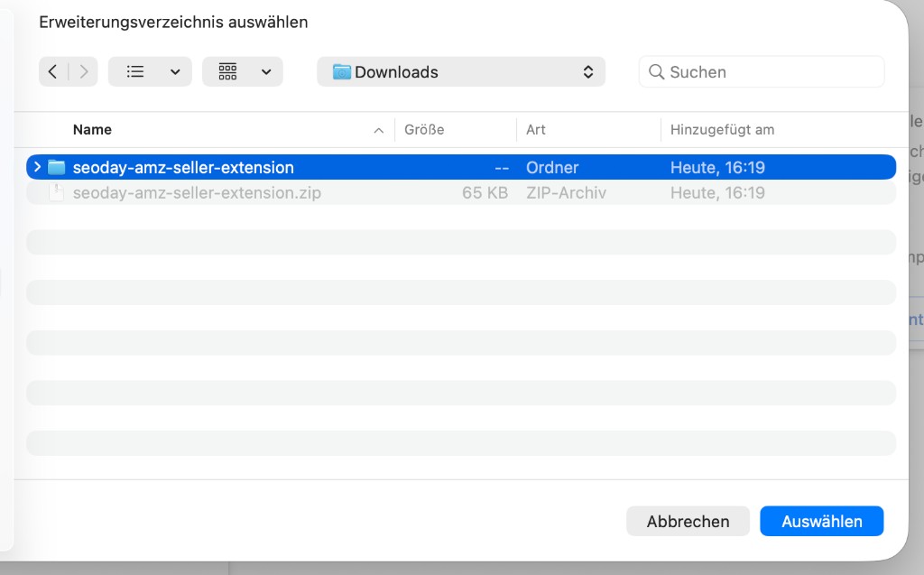
Task: Click the Downloads folder icon
Action: (x=342, y=72)
